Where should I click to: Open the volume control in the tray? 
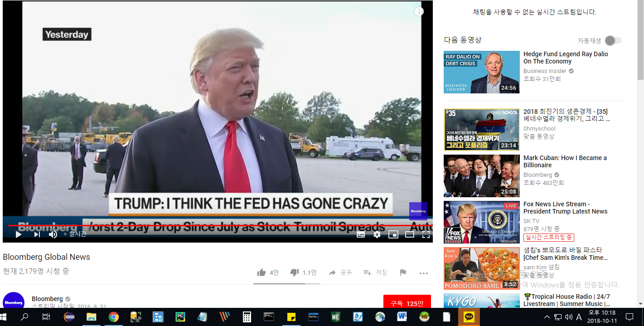(x=568, y=317)
